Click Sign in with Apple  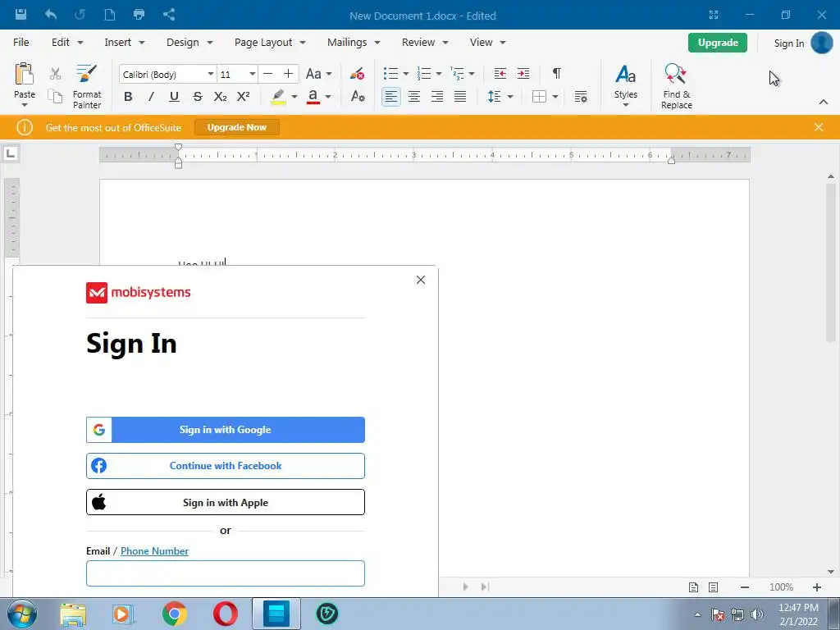tap(226, 502)
